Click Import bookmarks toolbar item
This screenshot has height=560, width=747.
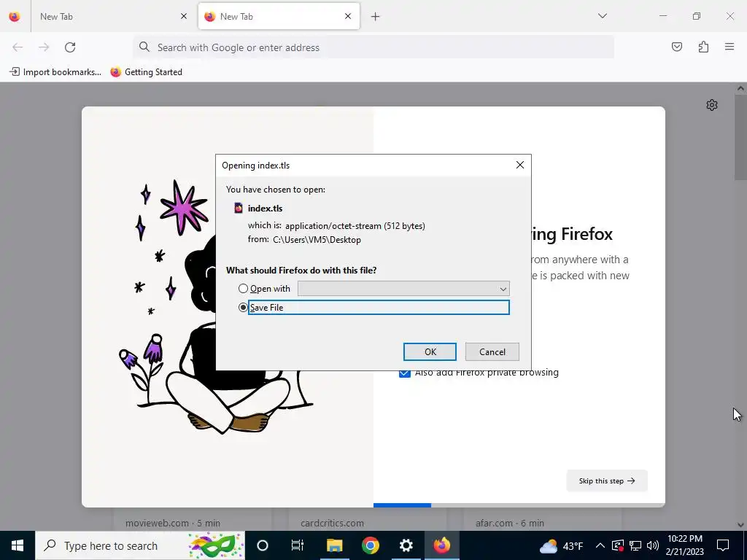pyautogui.click(x=55, y=72)
